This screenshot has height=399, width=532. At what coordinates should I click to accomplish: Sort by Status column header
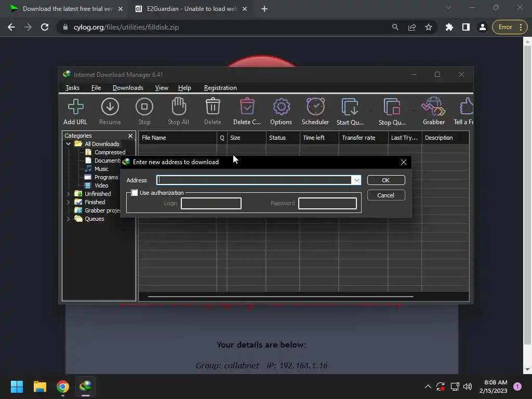pos(283,138)
